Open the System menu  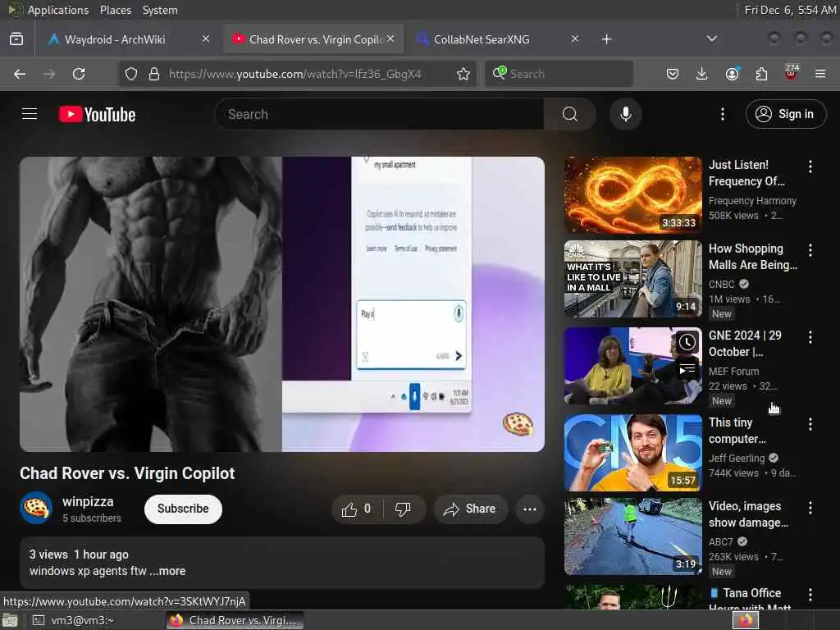click(160, 10)
